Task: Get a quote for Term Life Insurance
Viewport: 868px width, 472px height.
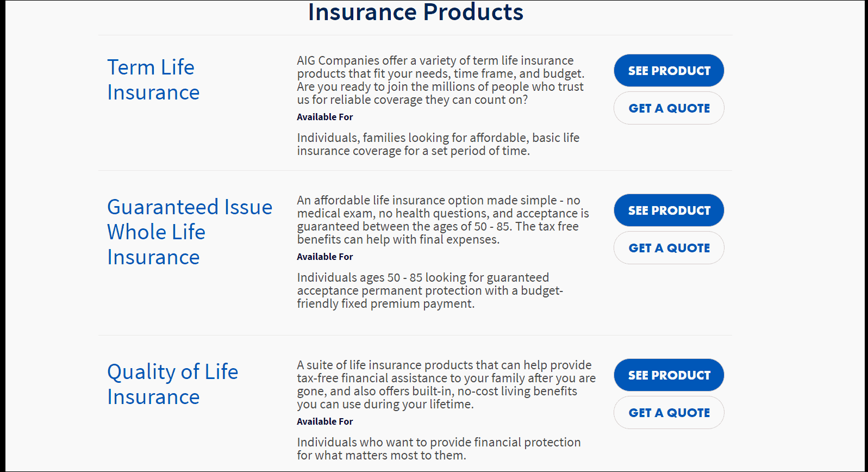Action: [x=669, y=108]
